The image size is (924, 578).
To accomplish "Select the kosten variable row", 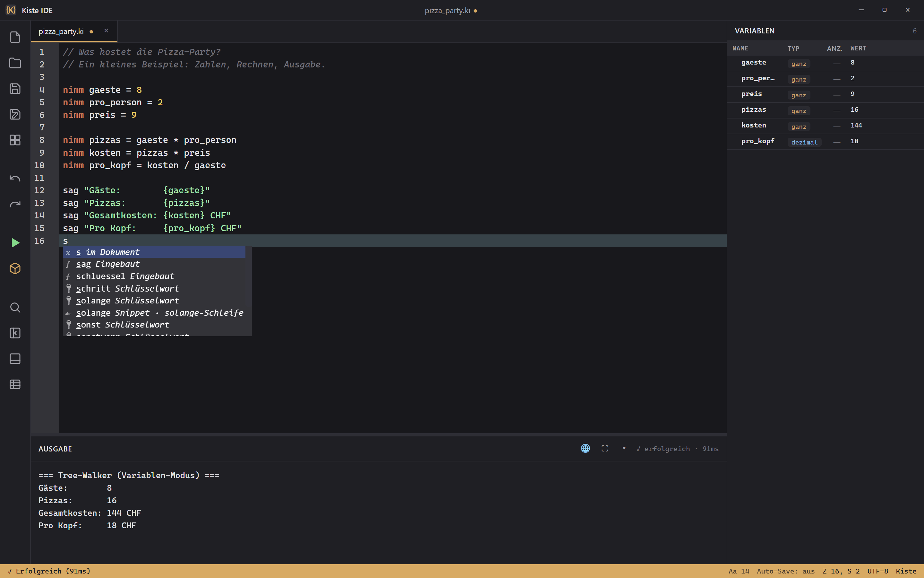I will [826, 126].
